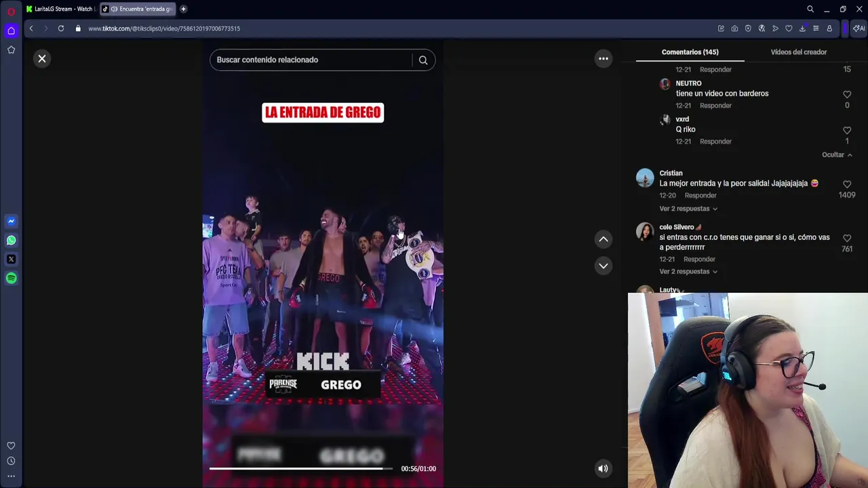Click the 00:56/01:00 time display

(x=418, y=469)
